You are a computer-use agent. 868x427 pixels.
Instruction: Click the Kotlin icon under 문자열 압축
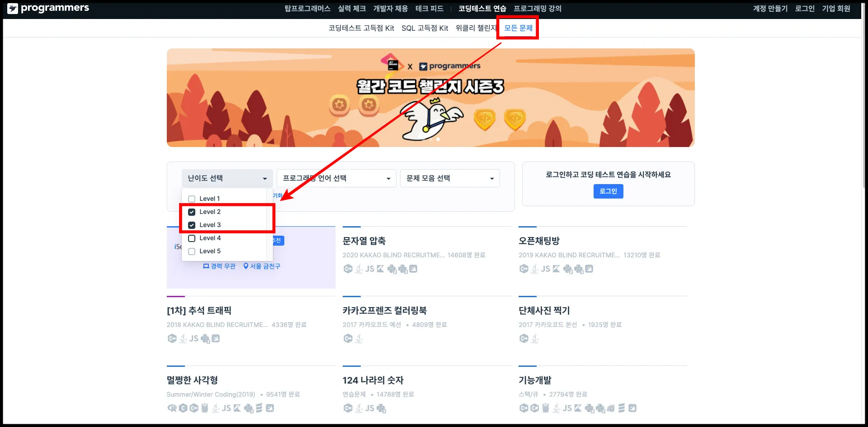(381, 269)
